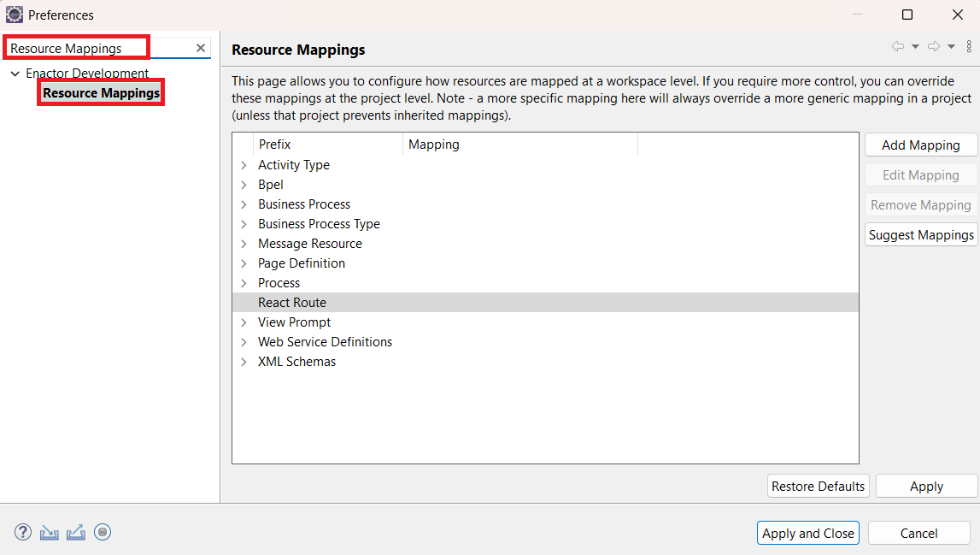Collapse the Enactor Development tree node

point(15,74)
